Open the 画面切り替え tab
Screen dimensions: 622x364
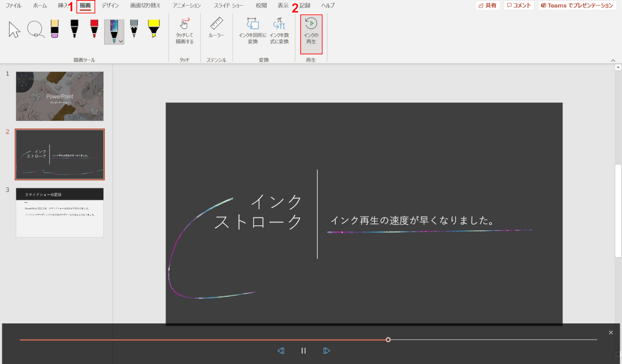[x=145, y=5]
